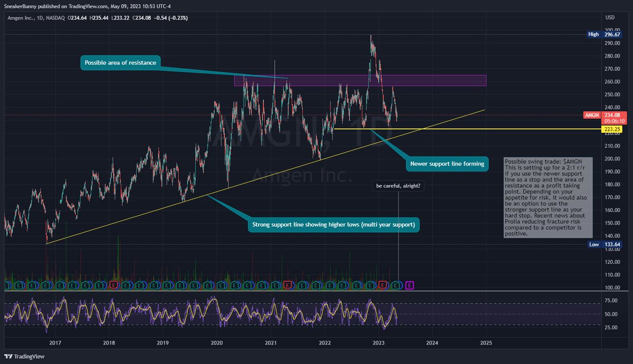
Task: Click the 'Amgen Inc., 1D, NASDAQ' symbol title
Action: click(x=36, y=18)
